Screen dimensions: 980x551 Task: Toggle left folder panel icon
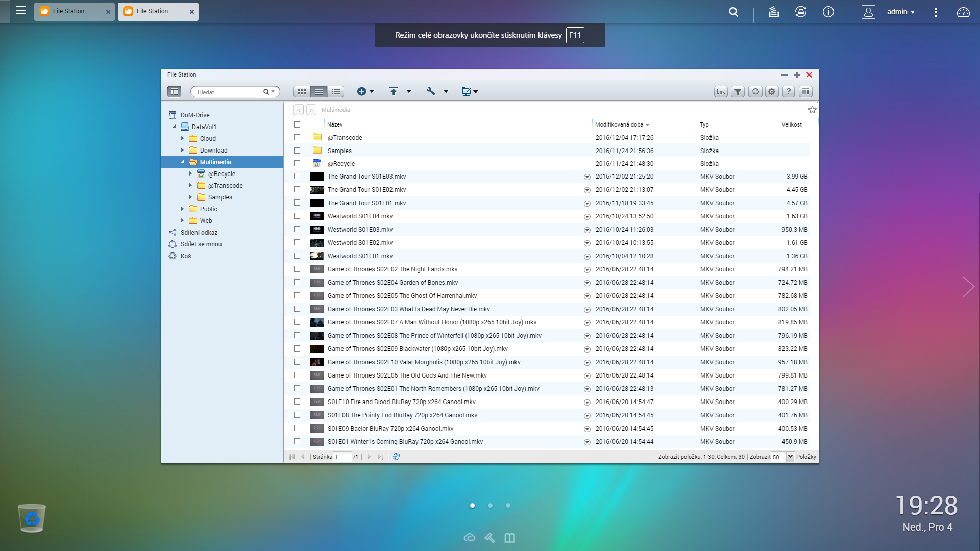[x=174, y=92]
